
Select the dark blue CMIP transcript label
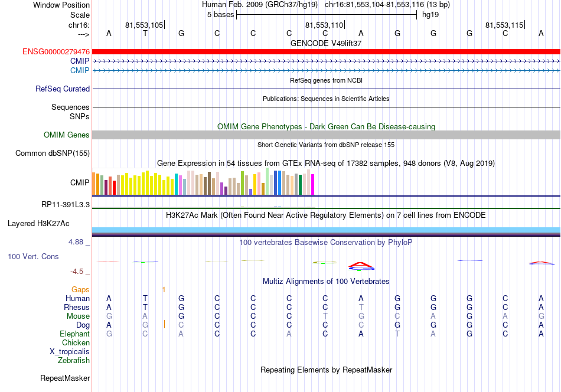click(x=80, y=61)
